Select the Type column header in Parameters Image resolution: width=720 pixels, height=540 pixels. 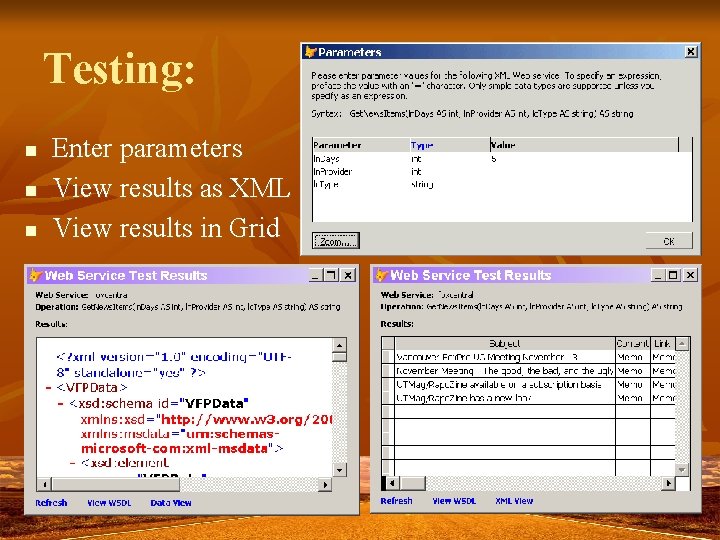[x=450, y=145]
